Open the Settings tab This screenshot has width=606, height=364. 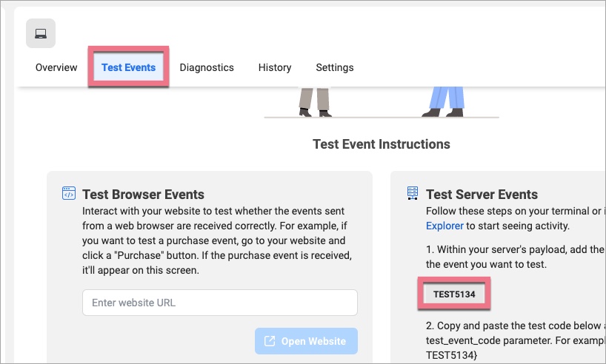tap(335, 67)
